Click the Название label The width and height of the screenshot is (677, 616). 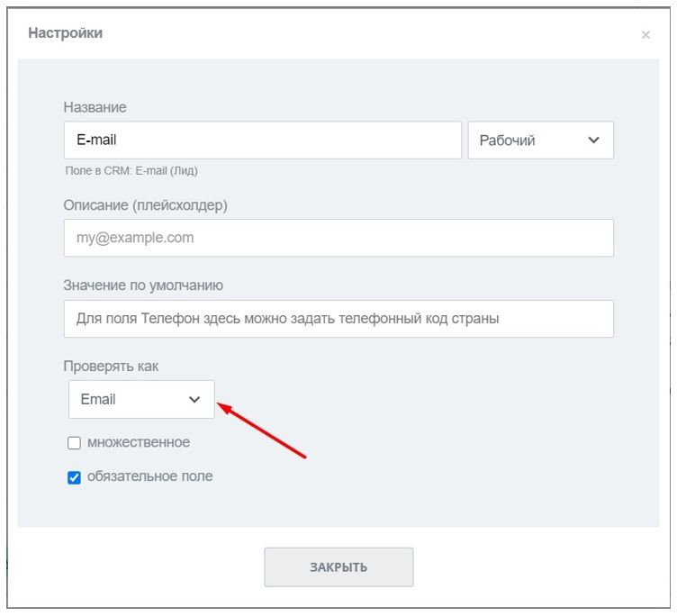[95, 107]
